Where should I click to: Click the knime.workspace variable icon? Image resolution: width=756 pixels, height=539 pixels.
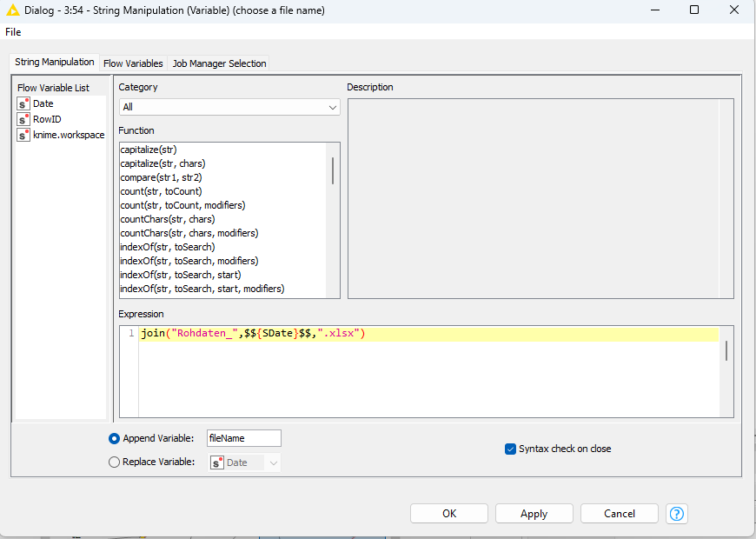[23, 136]
